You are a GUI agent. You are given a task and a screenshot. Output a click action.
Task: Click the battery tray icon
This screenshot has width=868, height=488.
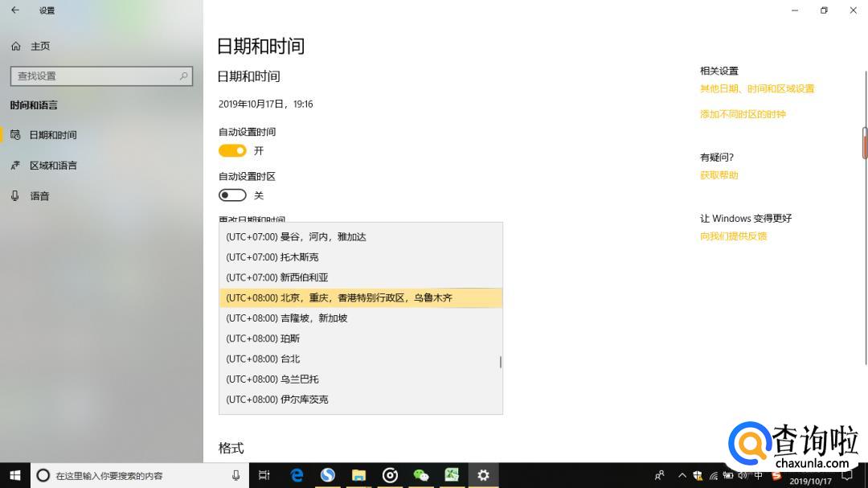[x=728, y=475]
